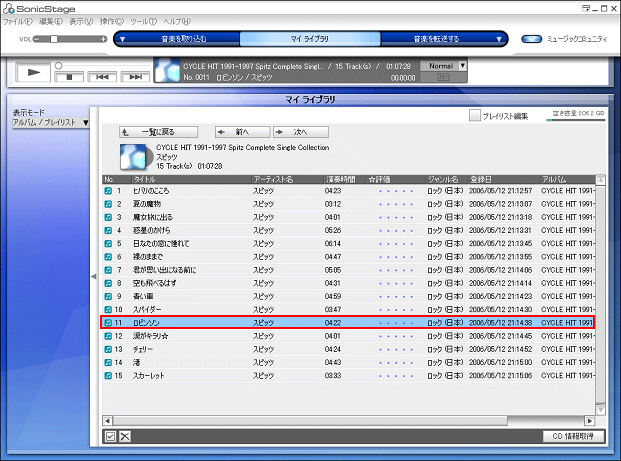Image resolution: width=621 pixels, height=461 pixels.
Task: Click music note icon of track 3
Action: pos(108,217)
